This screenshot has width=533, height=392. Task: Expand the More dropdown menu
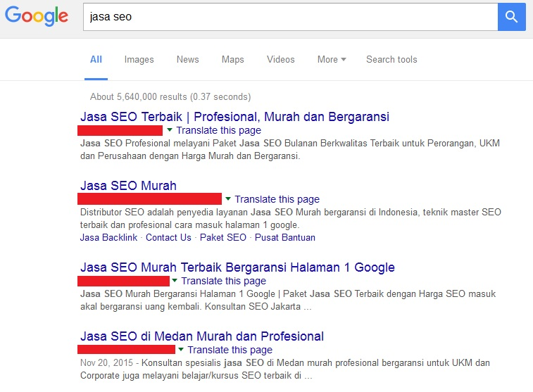(332, 59)
